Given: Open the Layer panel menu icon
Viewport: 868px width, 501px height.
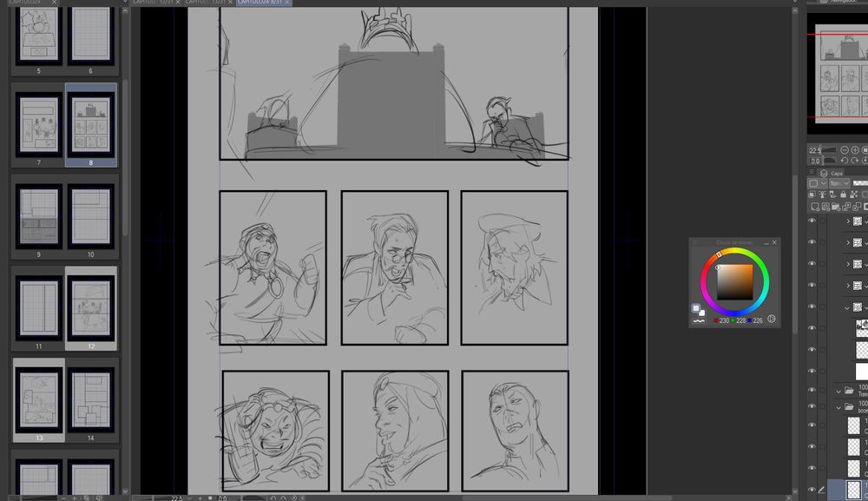Looking at the screenshot, I should coord(811,172).
